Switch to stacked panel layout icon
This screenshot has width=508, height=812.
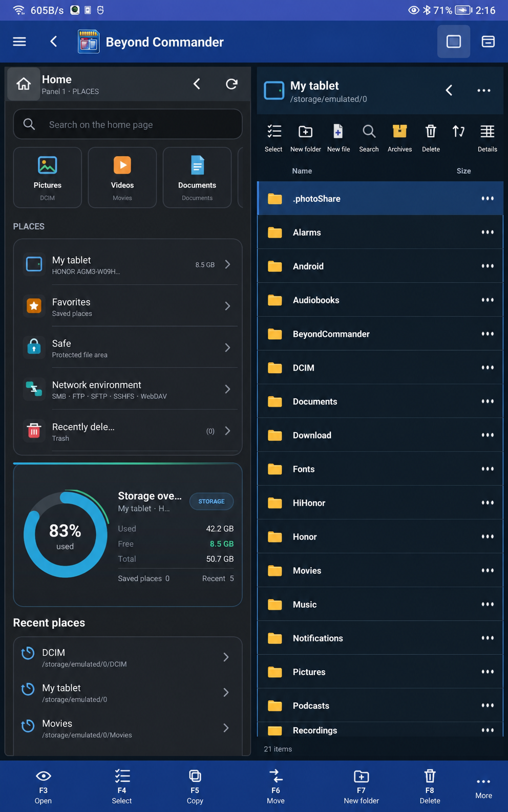coord(488,41)
